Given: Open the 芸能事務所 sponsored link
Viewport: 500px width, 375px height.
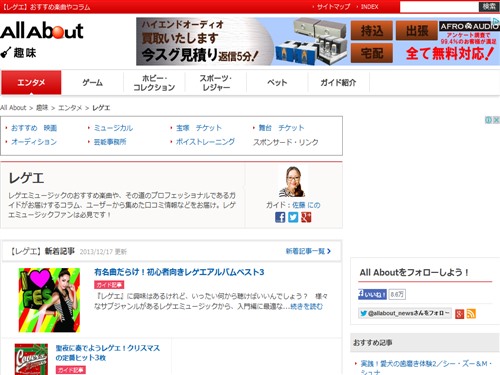Looking at the screenshot, I should (x=110, y=142).
